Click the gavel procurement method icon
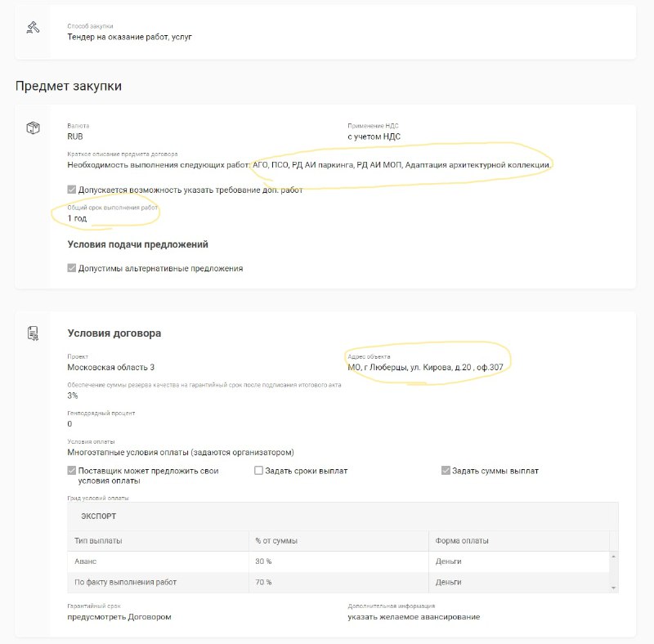654x644 pixels. [x=33, y=28]
